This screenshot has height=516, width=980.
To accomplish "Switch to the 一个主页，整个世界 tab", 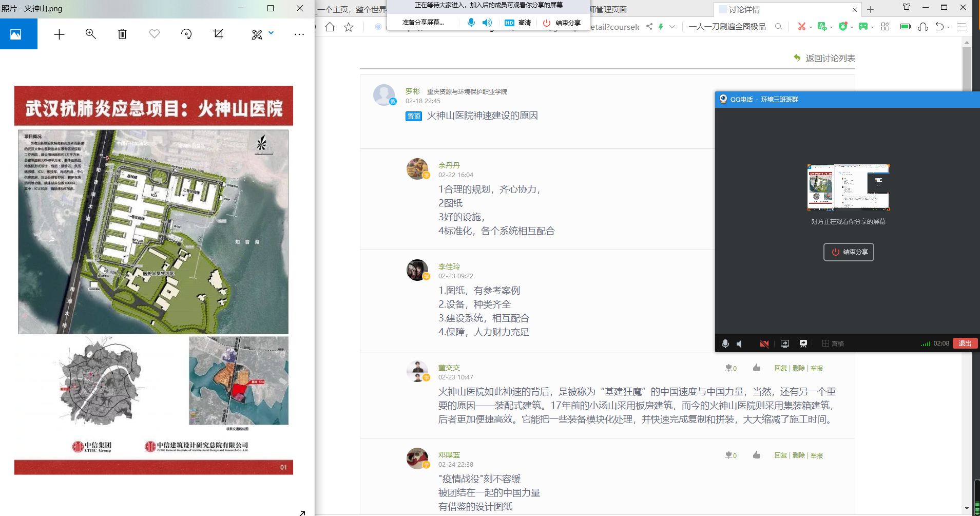I will (352, 9).
